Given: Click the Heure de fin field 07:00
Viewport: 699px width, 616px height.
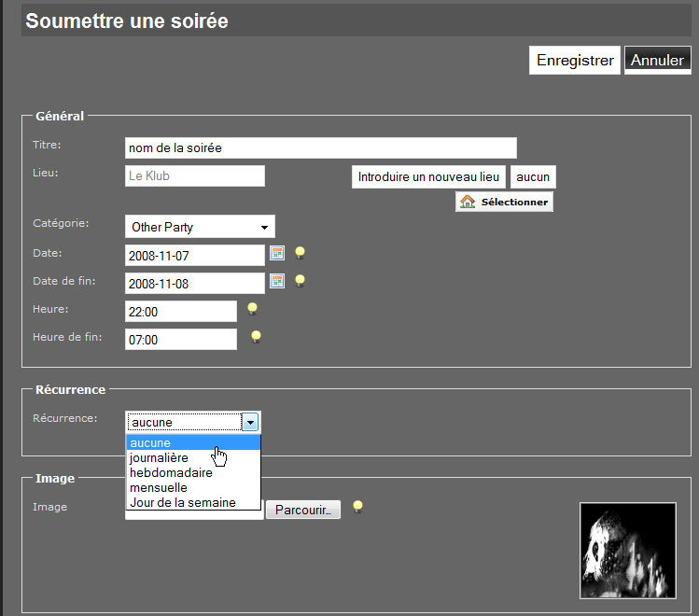Looking at the screenshot, I should pos(181,340).
